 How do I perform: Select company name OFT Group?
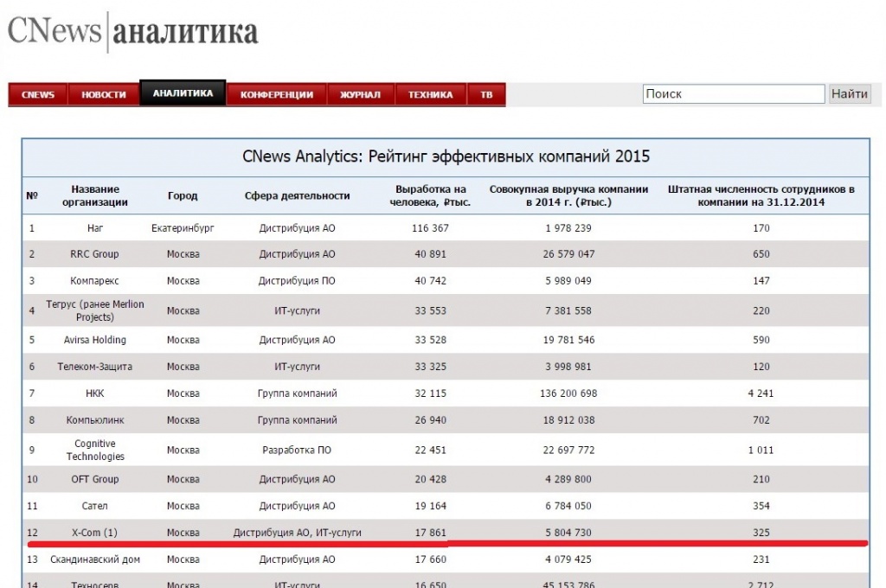click(x=95, y=479)
